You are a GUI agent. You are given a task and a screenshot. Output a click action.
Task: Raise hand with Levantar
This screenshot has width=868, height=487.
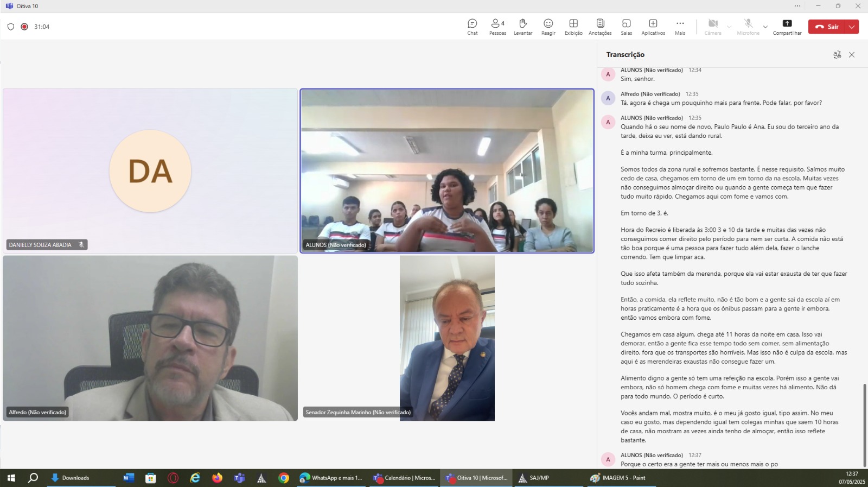tap(523, 27)
